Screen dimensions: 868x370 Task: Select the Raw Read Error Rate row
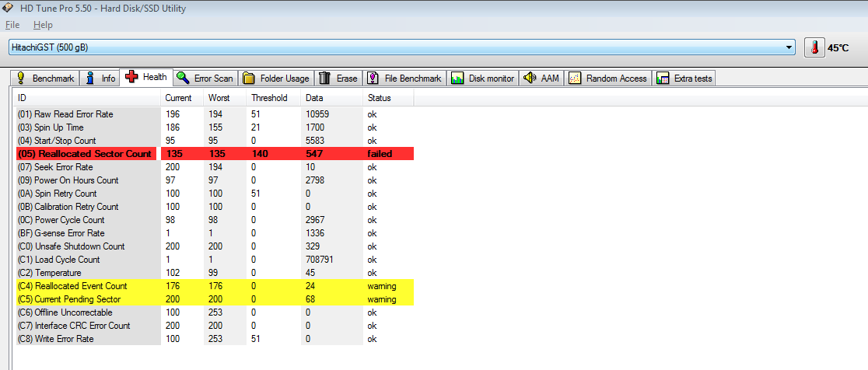tap(214, 114)
